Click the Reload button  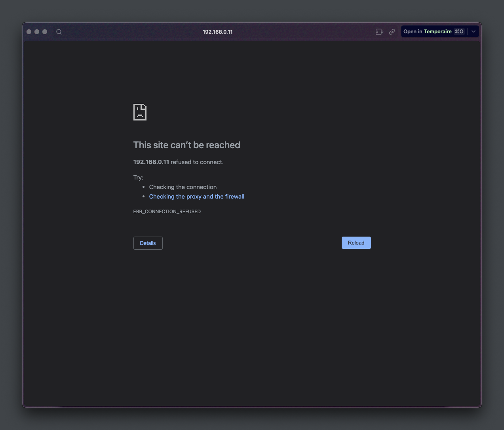pos(356,243)
